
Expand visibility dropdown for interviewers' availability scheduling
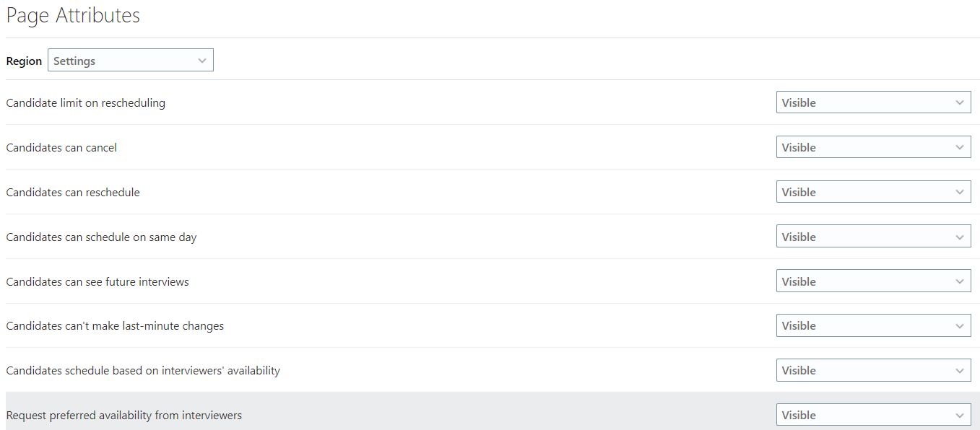point(873,370)
